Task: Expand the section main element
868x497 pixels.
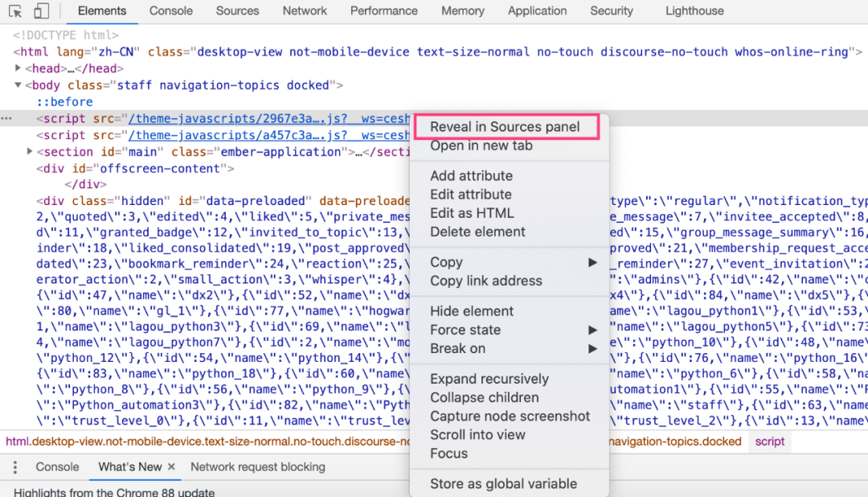Action: point(30,151)
